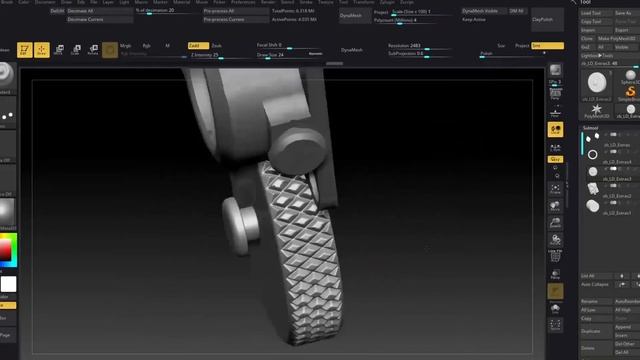This screenshot has height=360, width=640.
Task: Click the Rotate view icon in right shelf
Action: [x=555, y=240]
